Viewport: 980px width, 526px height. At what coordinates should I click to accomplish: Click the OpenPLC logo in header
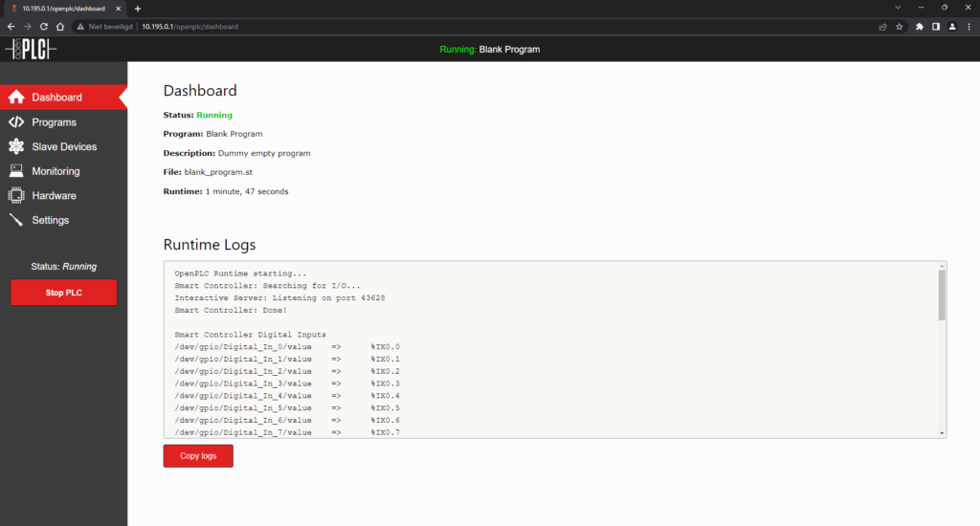[31, 49]
